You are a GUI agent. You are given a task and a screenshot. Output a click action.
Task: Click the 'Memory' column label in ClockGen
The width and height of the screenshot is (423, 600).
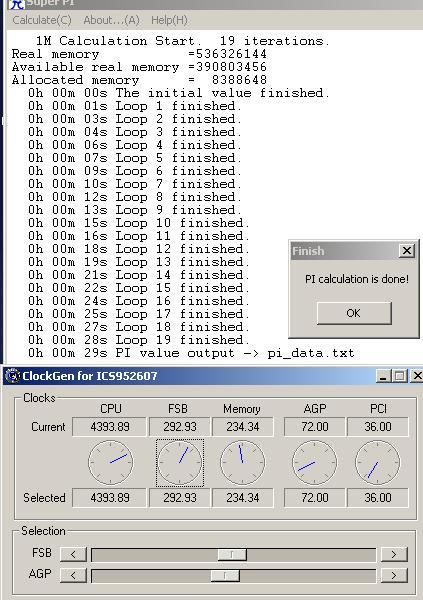coord(242,409)
